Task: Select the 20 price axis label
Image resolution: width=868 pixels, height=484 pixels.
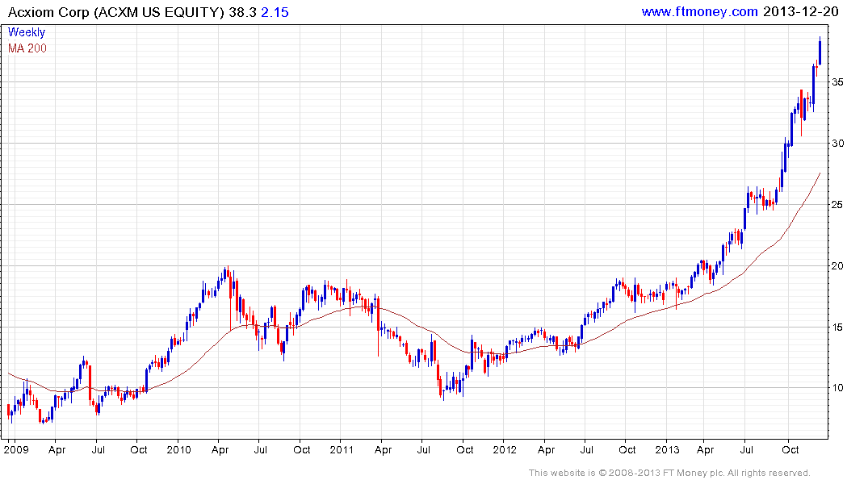Action: 837,266
